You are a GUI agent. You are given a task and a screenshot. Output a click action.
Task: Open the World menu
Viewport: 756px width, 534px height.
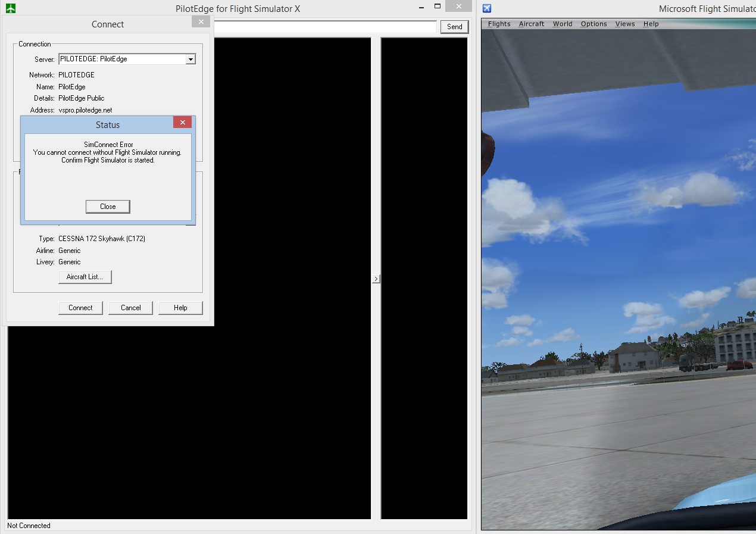tap(563, 24)
